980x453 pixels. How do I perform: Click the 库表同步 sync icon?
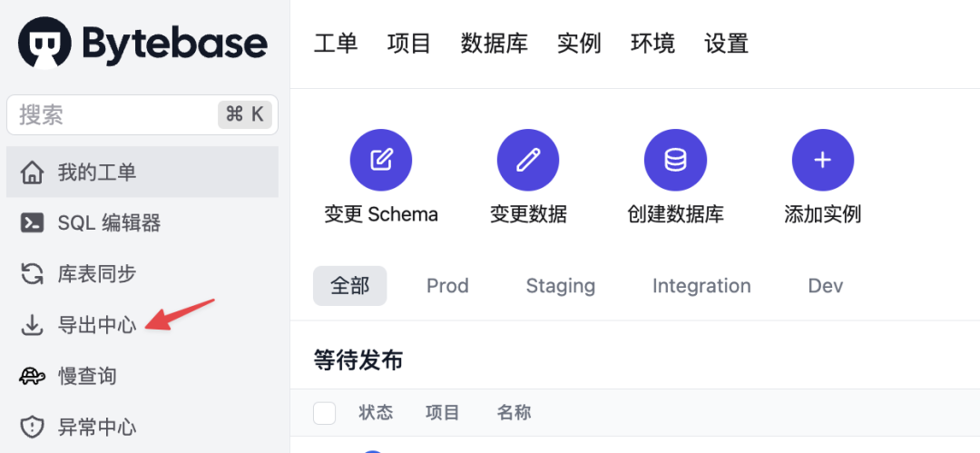pos(33,273)
